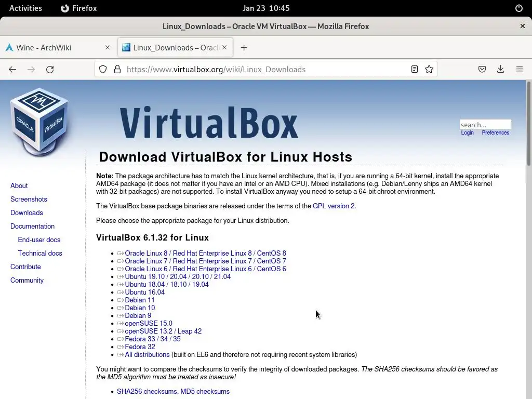Select the Linux_Downloads – Oracle tab
This screenshot has height=399, width=532.
175,47
